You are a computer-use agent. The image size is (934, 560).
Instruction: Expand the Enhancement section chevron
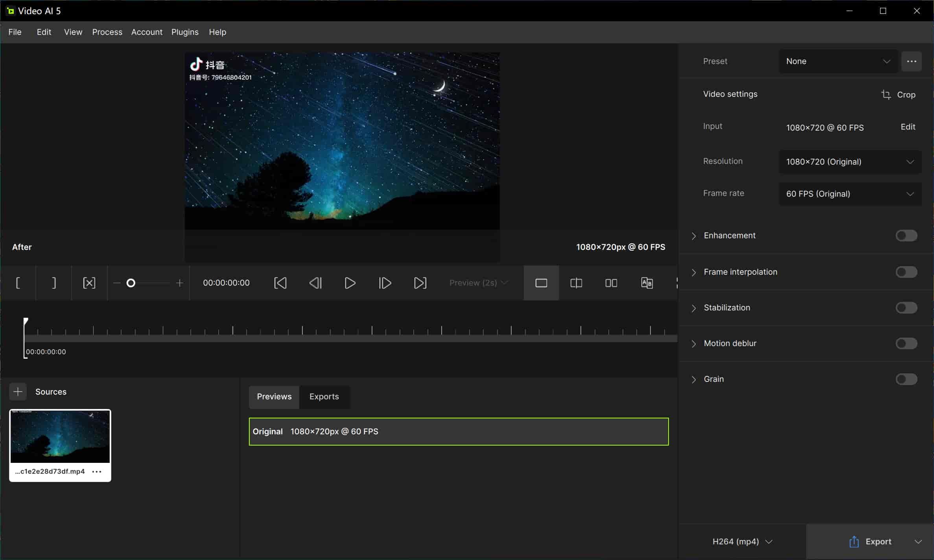tap(694, 236)
